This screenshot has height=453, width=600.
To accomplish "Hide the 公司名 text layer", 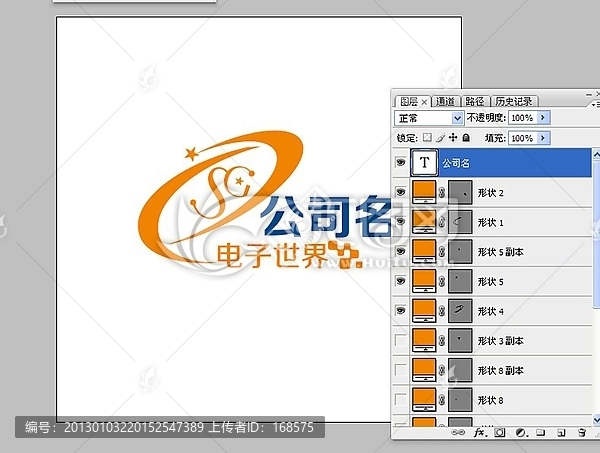I will click(401, 162).
